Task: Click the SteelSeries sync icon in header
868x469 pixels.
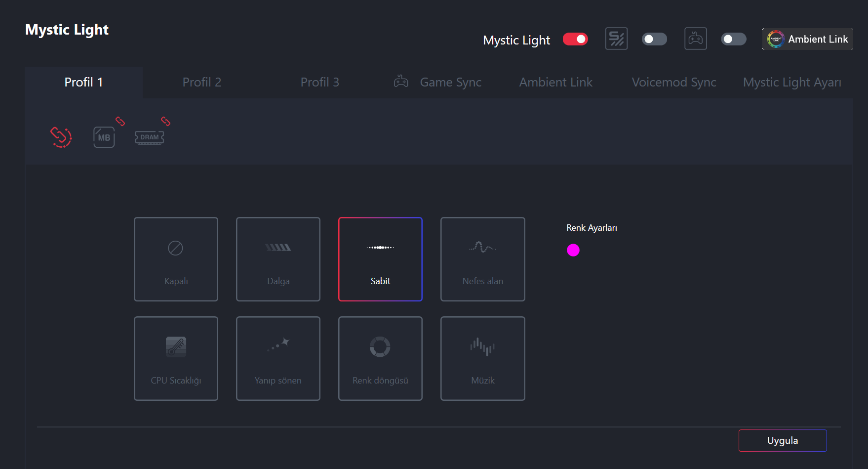Action: click(x=617, y=39)
